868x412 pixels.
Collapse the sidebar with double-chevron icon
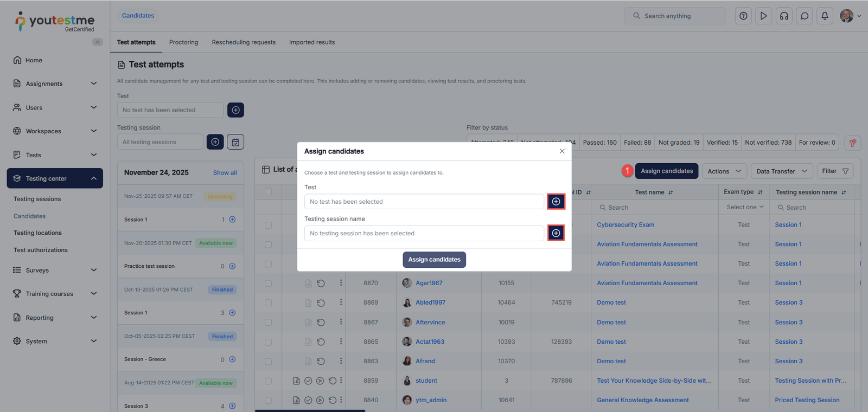coord(98,42)
